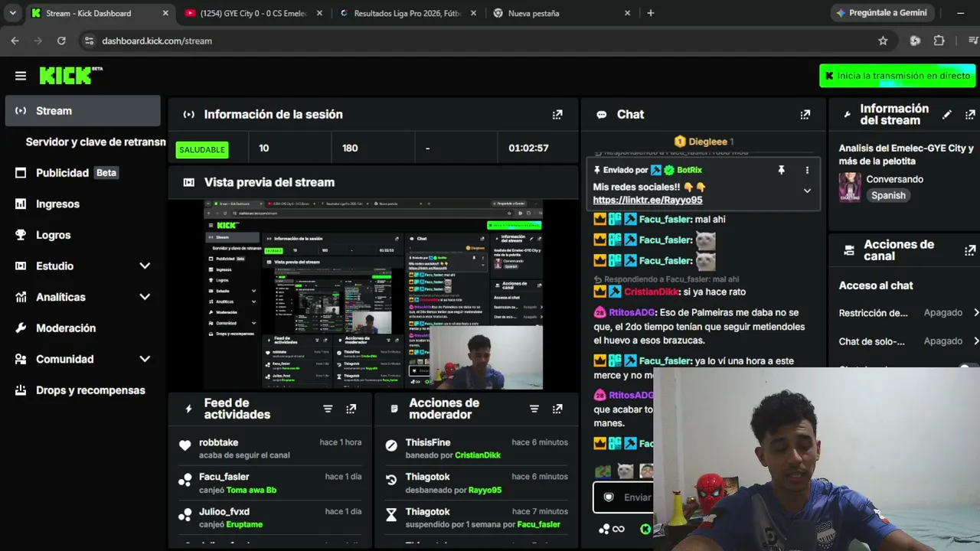Go back to the previous browser page

[x=15, y=41]
